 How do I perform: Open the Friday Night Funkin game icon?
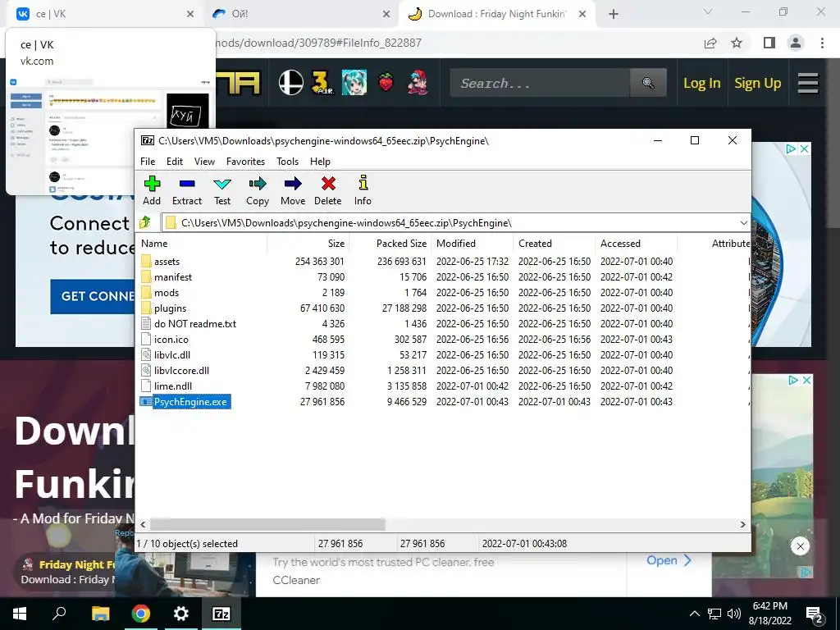418,83
